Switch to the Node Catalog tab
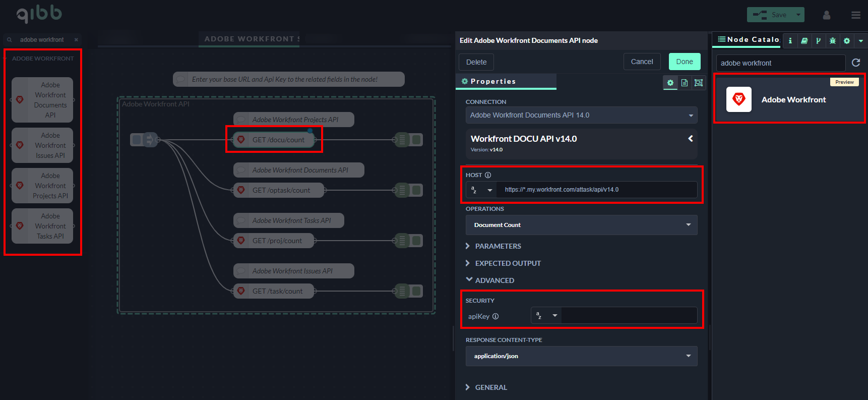 tap(748, 39)
